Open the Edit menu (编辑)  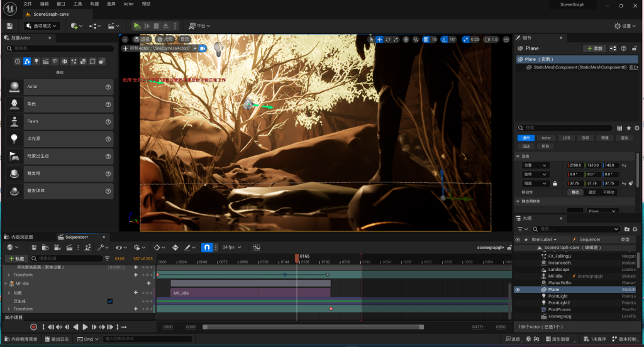pyautogui.click(x=45, y=4)
